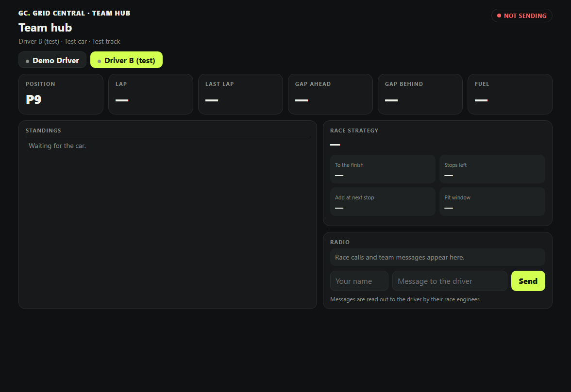571x392 pixels.
Task: Click the RACE STRATEGY heading
Action: pos(354,131)
